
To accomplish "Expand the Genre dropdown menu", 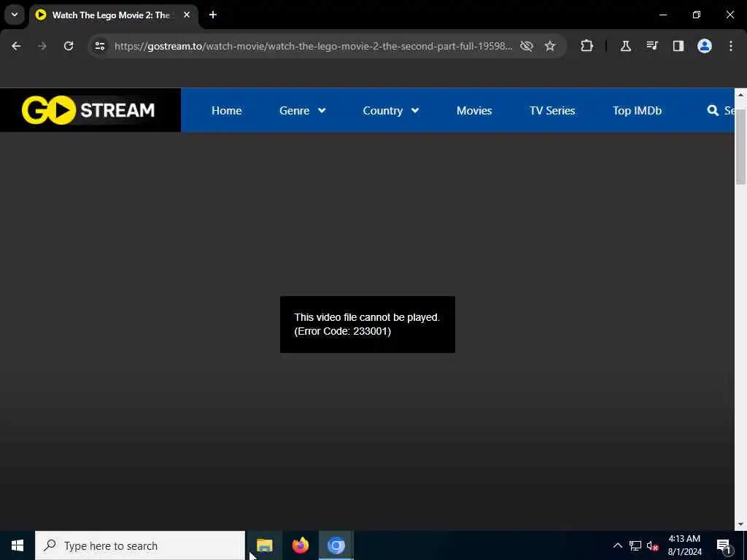I will (302, 111).
